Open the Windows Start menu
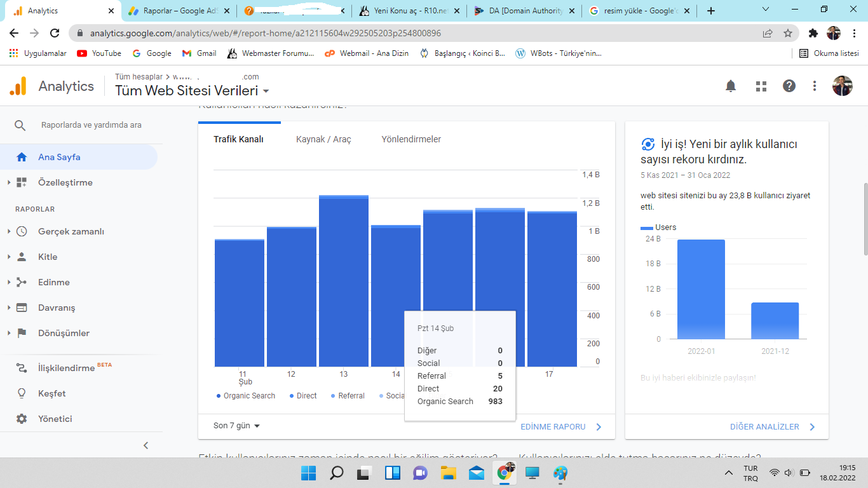 (x=309, y=473)
